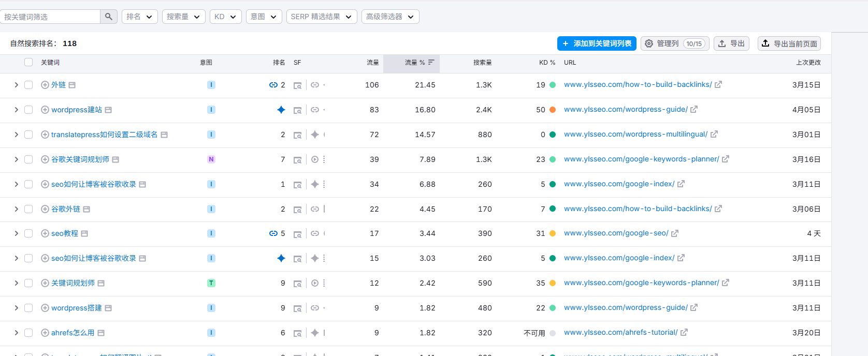Click the 导出 button
This screenshot has height=356, width=868.
pos(731,43)
